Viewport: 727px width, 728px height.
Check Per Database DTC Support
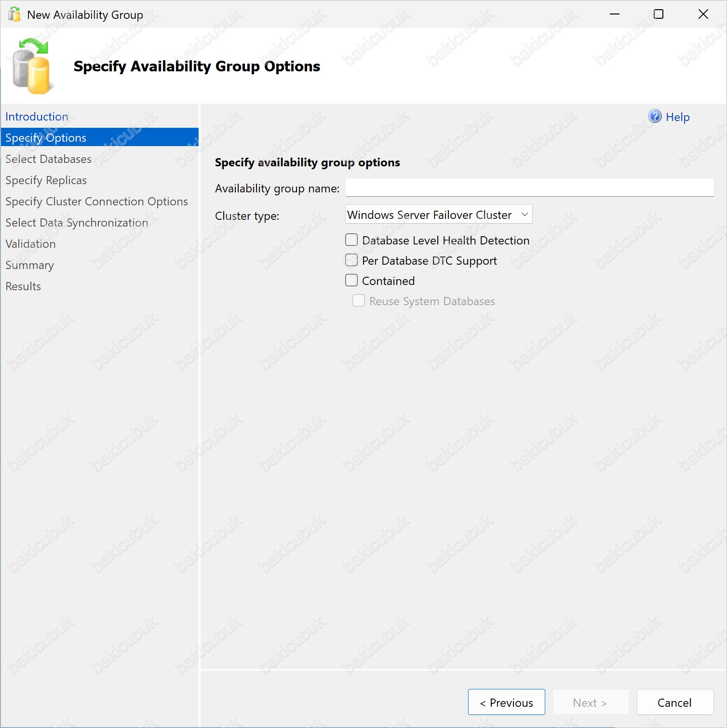[x=351, y=260]
